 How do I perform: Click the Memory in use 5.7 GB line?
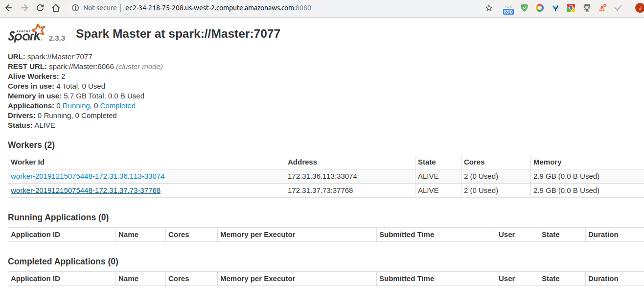(76, 96)
